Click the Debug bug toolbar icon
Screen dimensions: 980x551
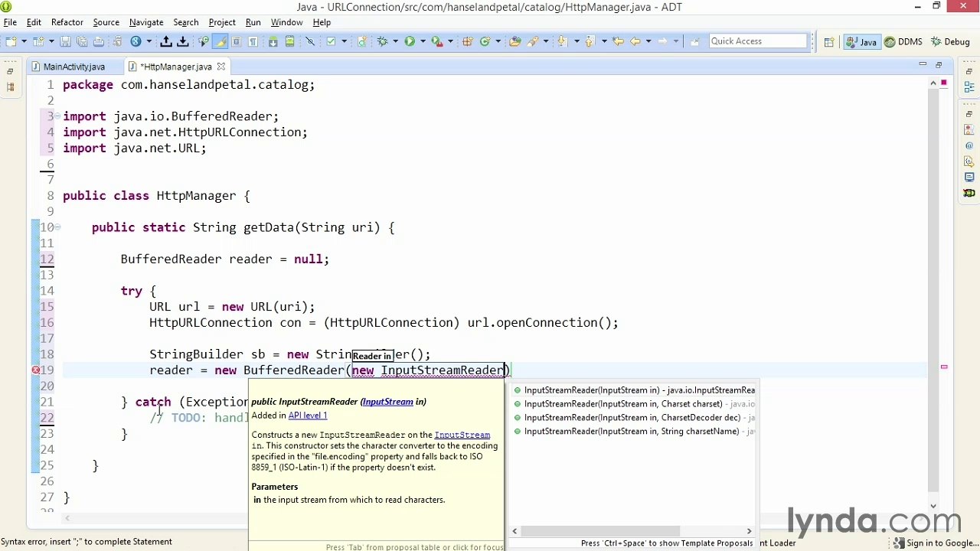coord(382,41)
